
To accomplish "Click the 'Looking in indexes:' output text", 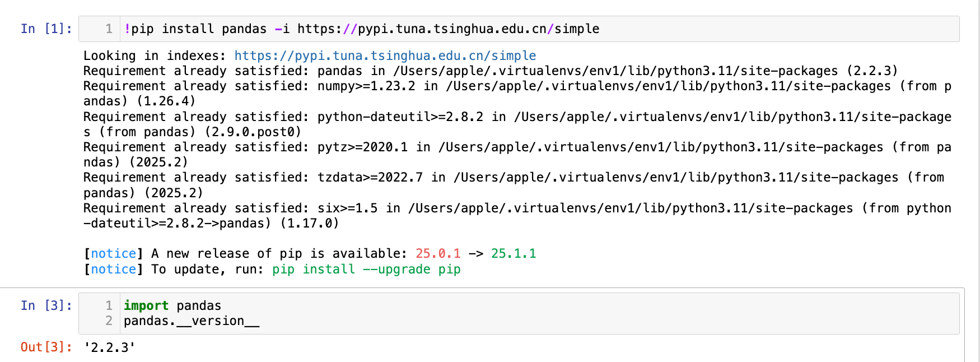I will pos(154,55).
